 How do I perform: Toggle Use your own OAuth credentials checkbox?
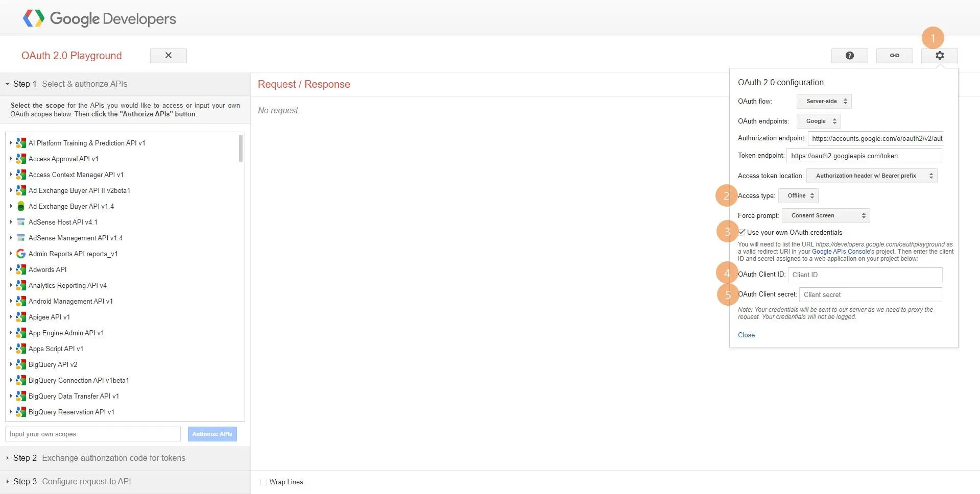742,232
